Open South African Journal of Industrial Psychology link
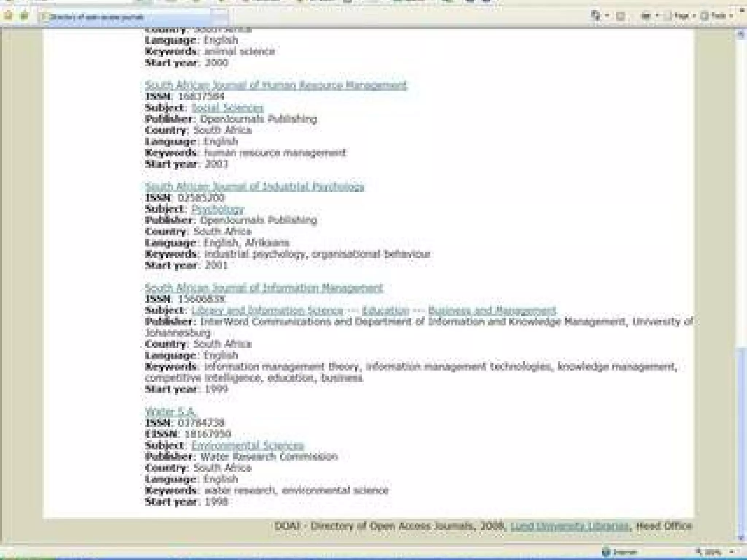747x560 pixels. 254,187
